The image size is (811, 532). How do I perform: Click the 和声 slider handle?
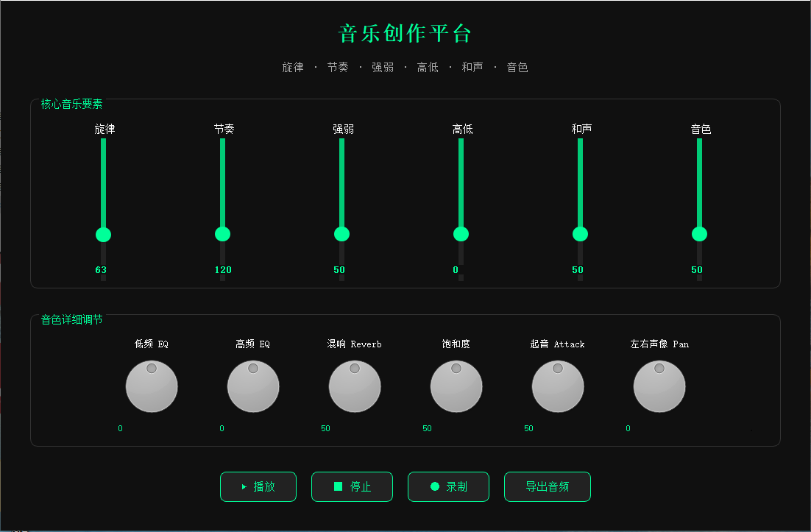pyautogui.click(x=581, y=234)
